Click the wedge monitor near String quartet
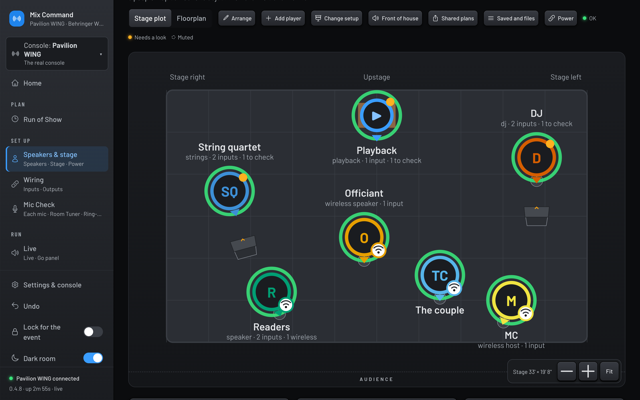This screenshot has width=640, height=400. click(244, 247)
